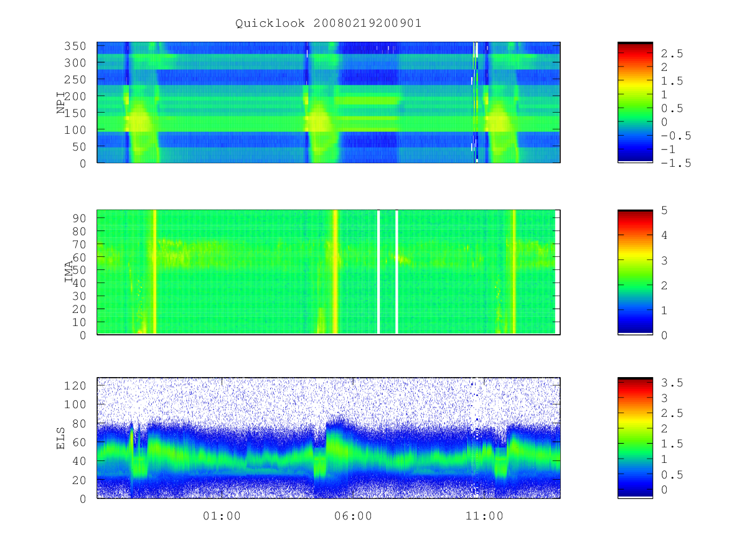This screenshot has height=560, width=747.
Task: Click 3 on IMA color scale
Action: [664, 260]
